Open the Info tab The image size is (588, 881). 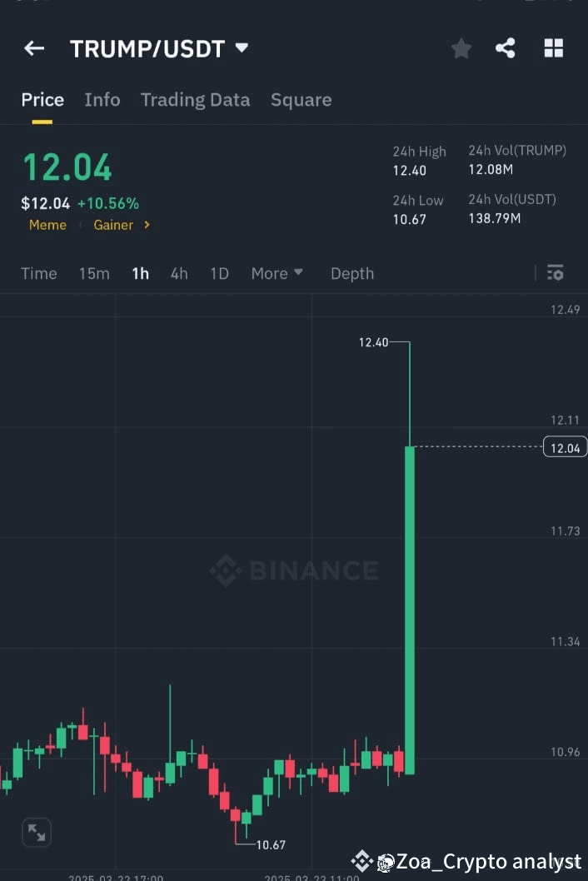tap(102, 100)
